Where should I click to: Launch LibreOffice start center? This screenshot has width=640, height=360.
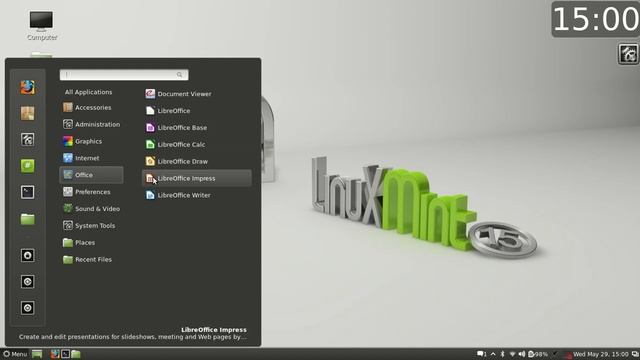tap(197, 111)
